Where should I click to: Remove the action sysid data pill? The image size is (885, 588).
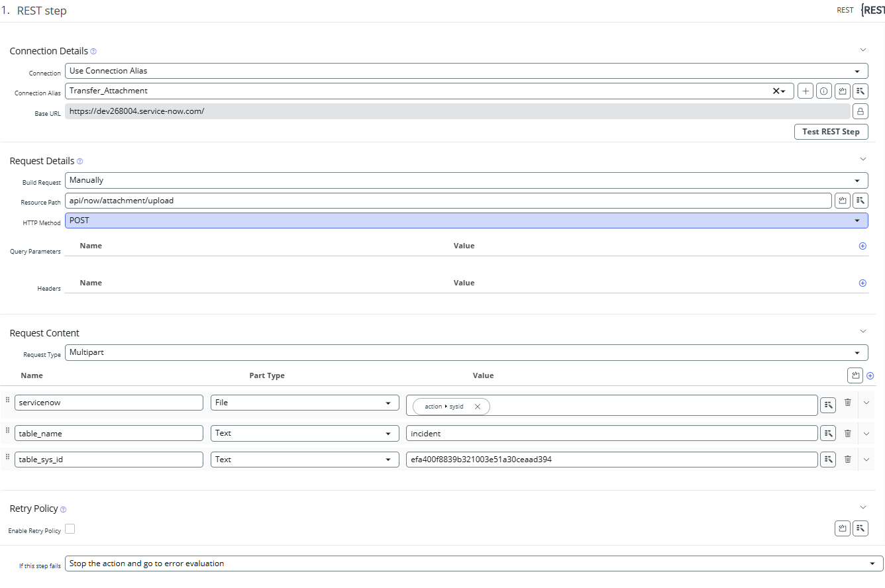[x=478, y=407]
